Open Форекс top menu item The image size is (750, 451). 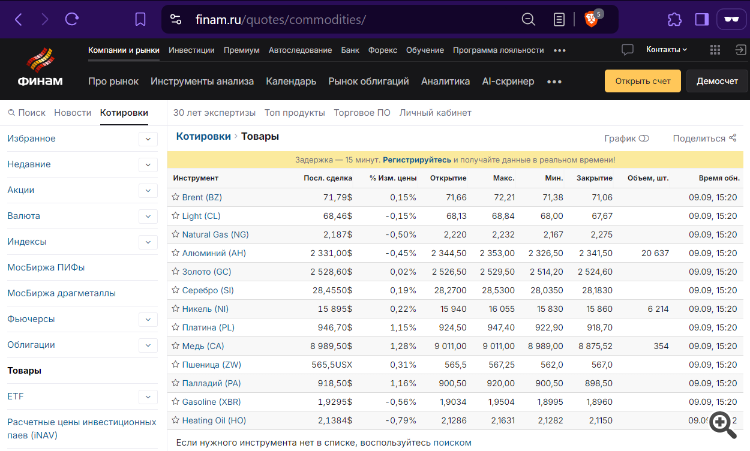tap(382, 50)
